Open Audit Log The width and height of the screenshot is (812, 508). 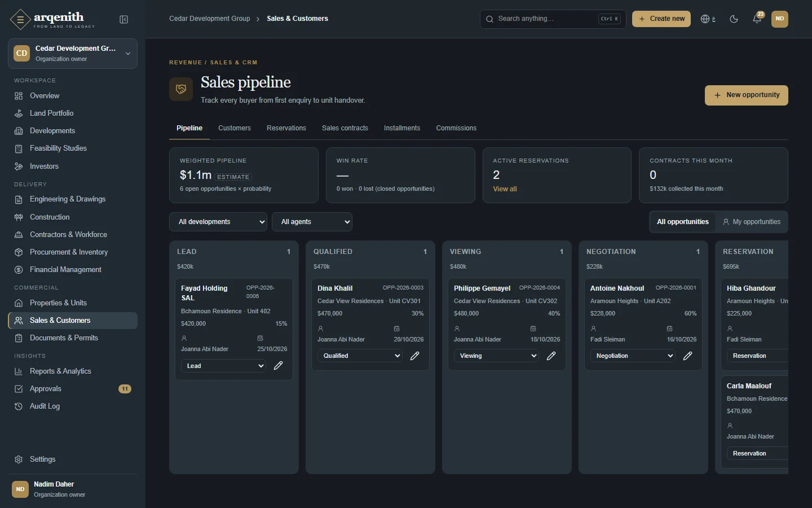point(73,406)
